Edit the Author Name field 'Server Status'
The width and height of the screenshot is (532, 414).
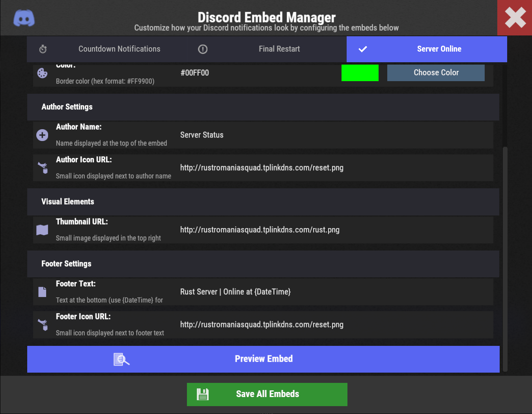335,135
